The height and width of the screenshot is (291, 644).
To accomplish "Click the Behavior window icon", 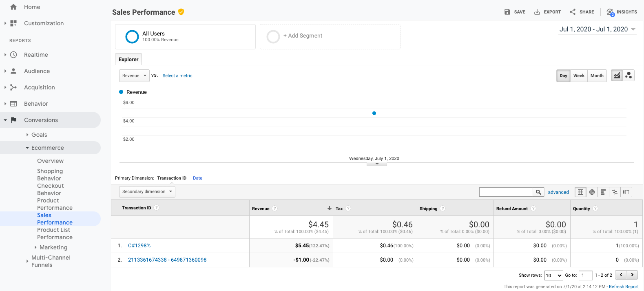I will pyautogui.click(x=13, y=104).
